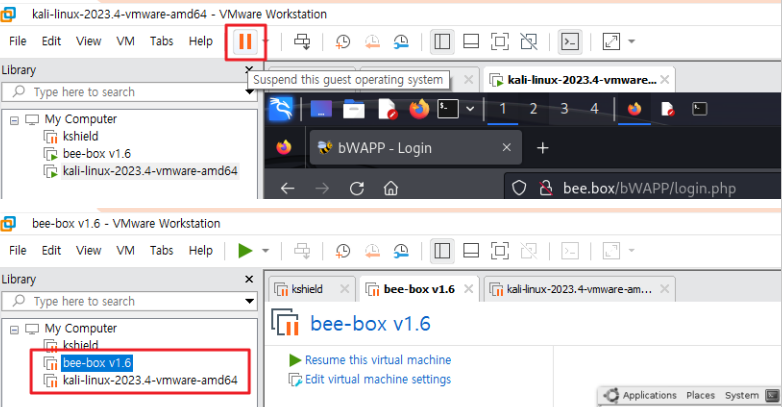The image size is (782, 407).
Task: Click running terminal task in Kali panel
Action: click(700, 109)
